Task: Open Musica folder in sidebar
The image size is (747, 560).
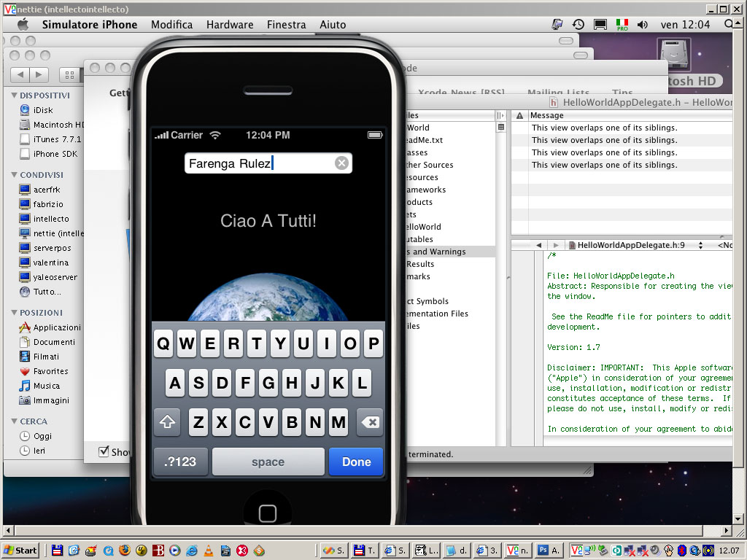Action: pos(39,386)
